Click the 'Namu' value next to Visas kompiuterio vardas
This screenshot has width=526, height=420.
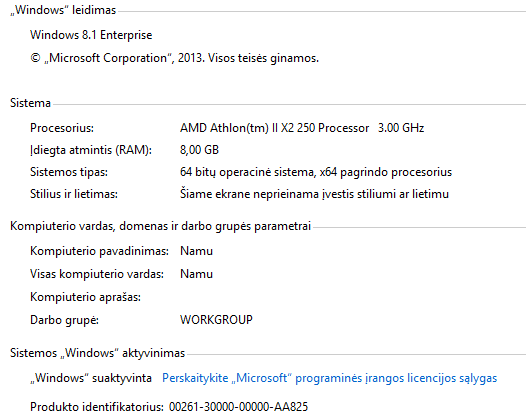197,274
